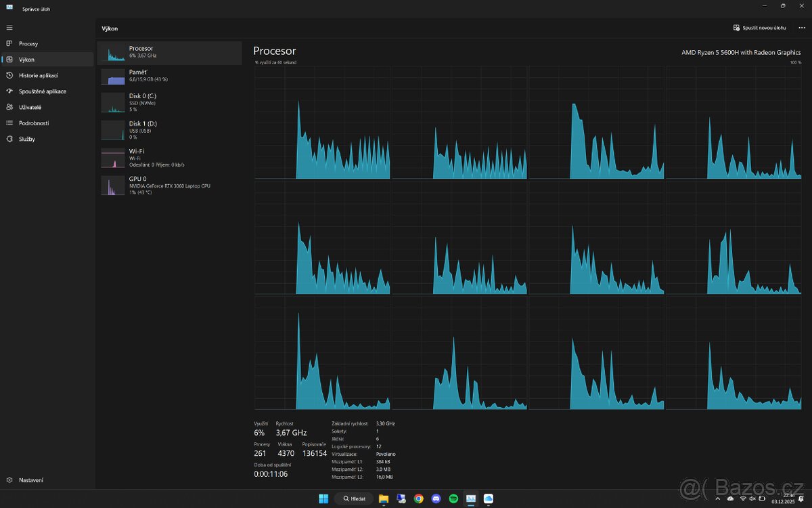Select the Paměť performance item
This screenshot has height=508, width=812.
tap(169, 76)
